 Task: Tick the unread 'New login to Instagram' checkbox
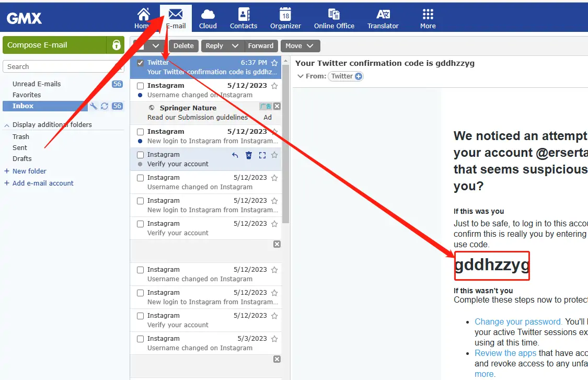(140, 132)
